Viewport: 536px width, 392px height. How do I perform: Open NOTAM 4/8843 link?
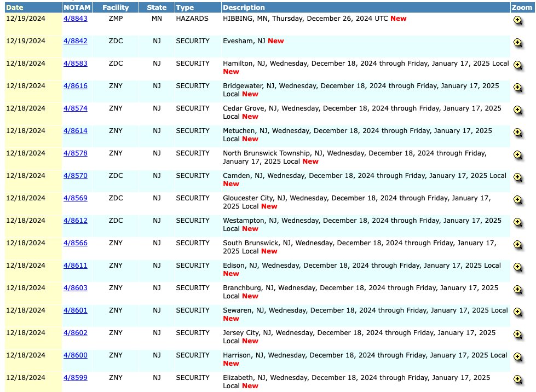pyautogui.click(x=76, y=19)
